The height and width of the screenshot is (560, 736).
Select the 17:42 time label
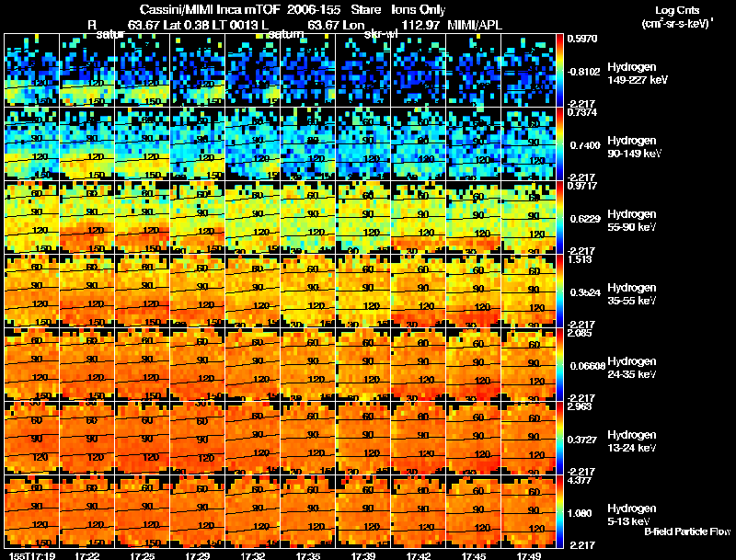pyautogui.click(x=419, y=555)
